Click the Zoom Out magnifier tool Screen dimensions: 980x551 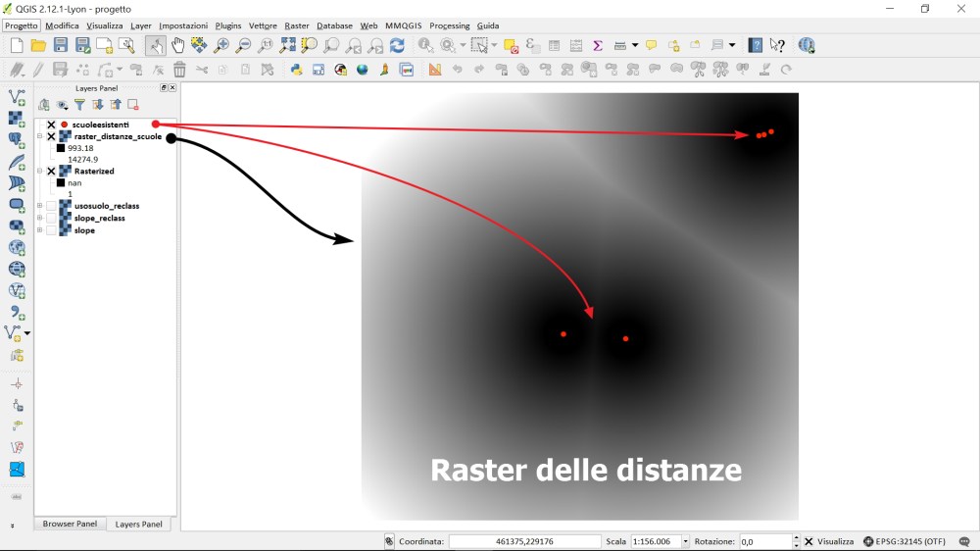(243, 45)
